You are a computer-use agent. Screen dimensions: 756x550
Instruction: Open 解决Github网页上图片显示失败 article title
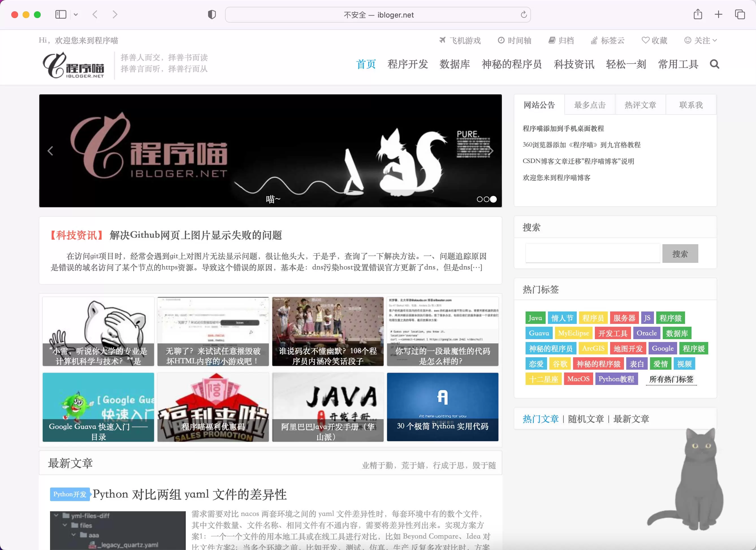coord(196,235)
